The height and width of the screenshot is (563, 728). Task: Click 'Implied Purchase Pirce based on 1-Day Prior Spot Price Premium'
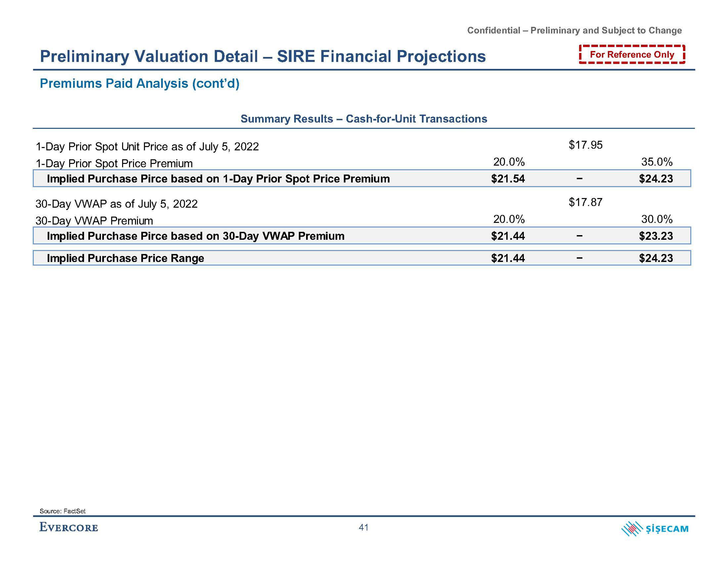point(218,179)
